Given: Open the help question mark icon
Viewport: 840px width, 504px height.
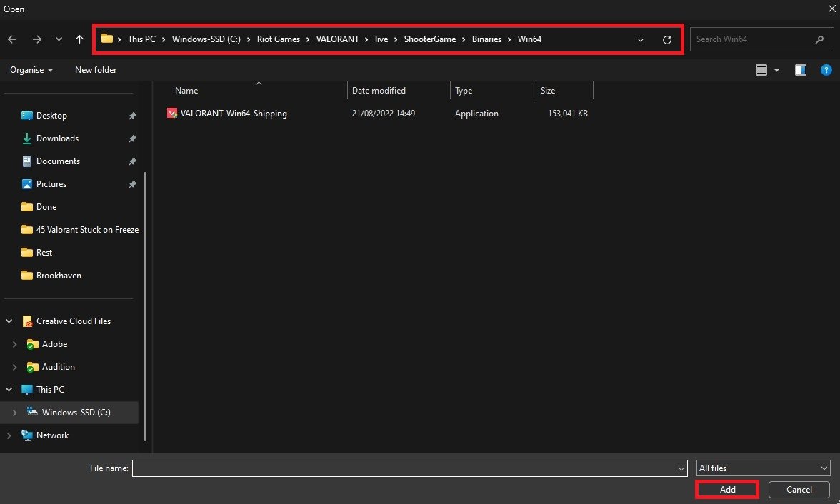Looking at the screenshot, I should coord(826,70).
